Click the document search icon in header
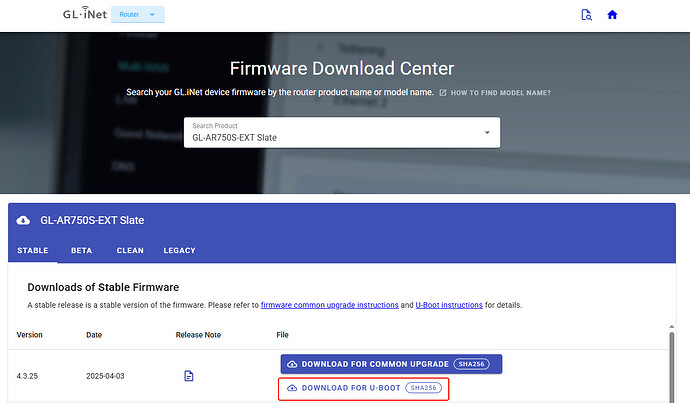This screenshot has height=403, width=690. (x=587, y=15)
